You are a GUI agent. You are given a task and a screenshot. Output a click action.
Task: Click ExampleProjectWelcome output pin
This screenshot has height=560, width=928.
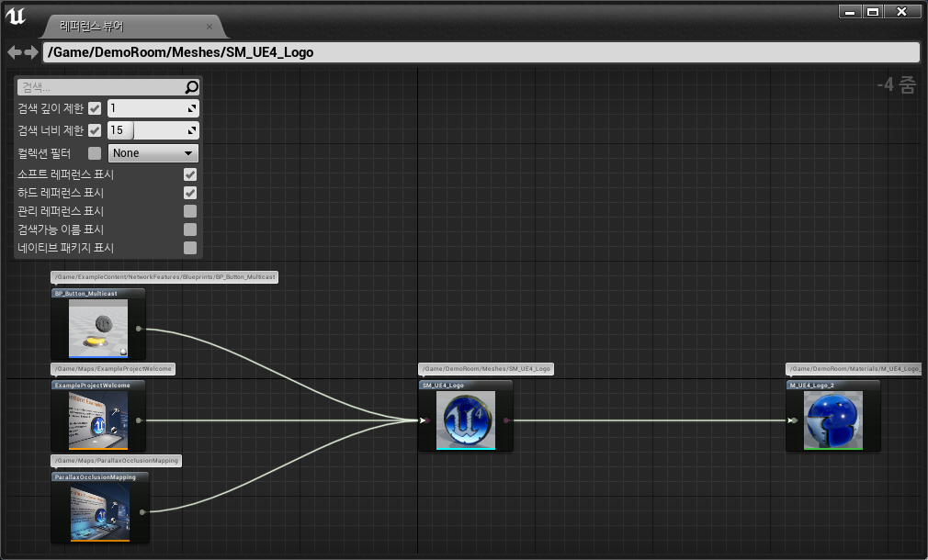(x=139, y=420)
